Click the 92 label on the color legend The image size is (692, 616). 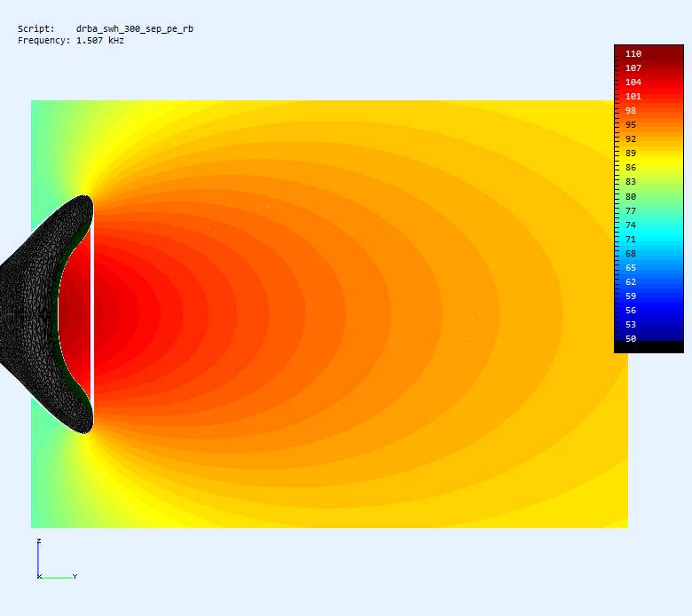point(631,139)
